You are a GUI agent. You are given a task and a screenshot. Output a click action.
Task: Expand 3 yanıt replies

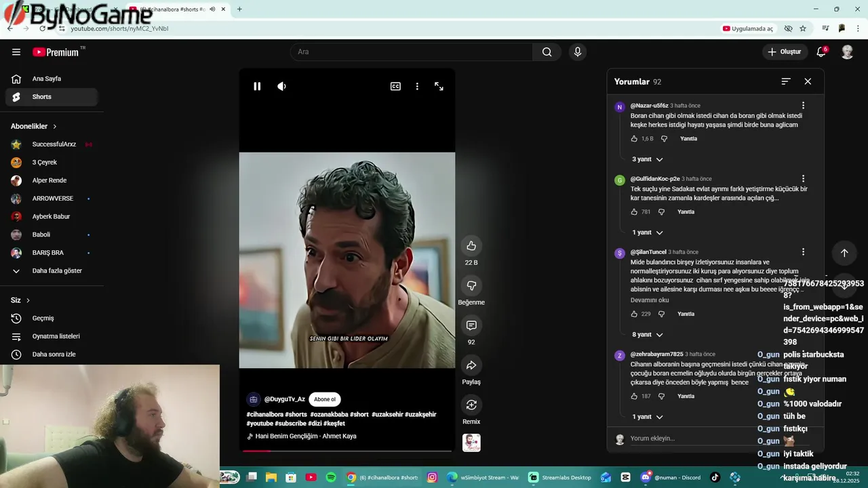coord(648,159)
